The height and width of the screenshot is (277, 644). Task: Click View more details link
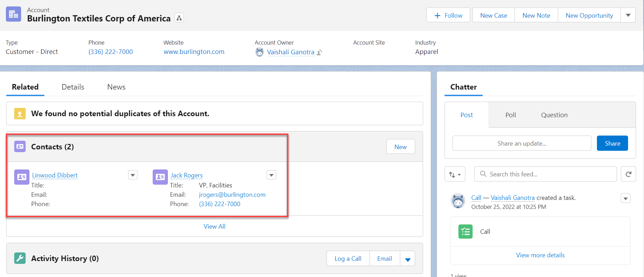click(540, 255)
